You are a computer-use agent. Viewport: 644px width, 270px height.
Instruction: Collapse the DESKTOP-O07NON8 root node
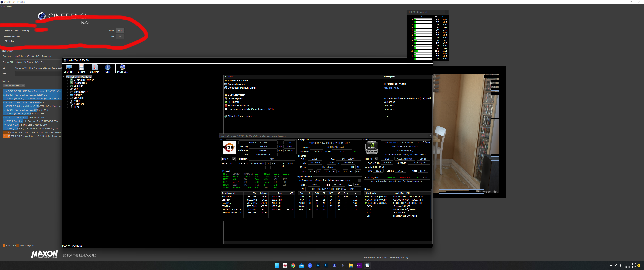[x=64, y=77]
